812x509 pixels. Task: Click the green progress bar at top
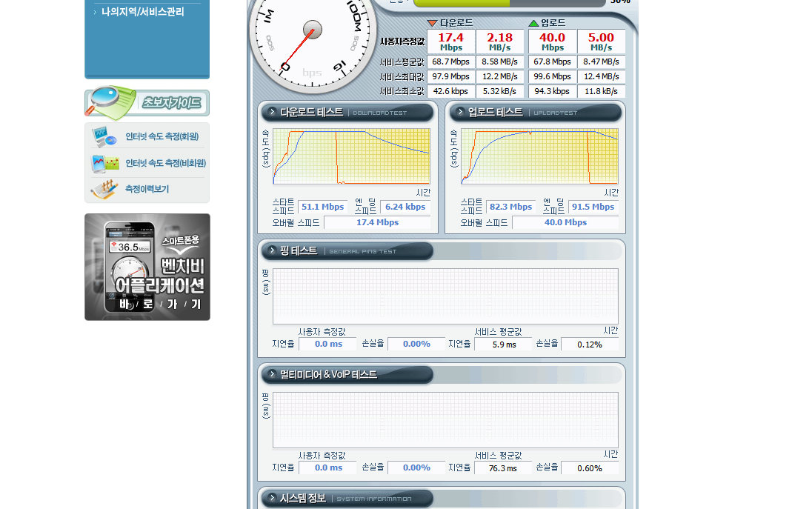(x=462, y=2)
